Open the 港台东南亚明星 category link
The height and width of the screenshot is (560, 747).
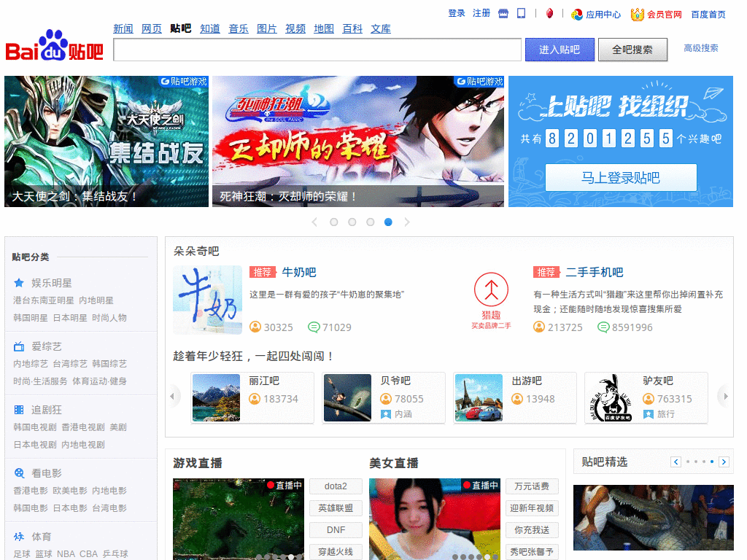click(x=43, y=300)
